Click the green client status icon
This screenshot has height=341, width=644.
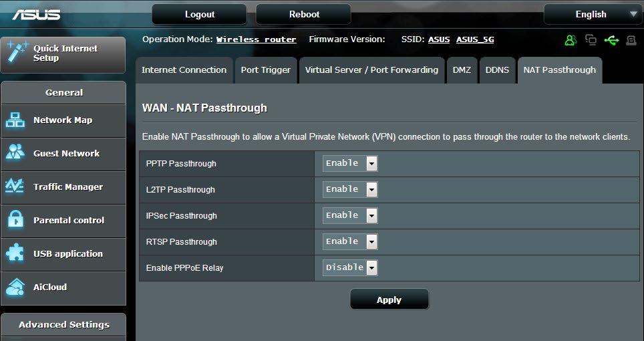[x=571, y=40]
